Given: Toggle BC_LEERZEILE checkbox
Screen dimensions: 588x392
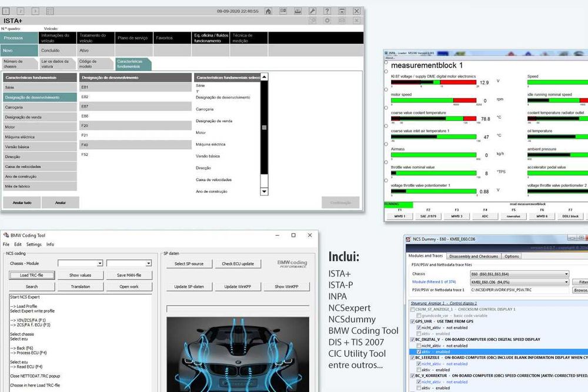Looking at the screenshot, I should 413,358.
